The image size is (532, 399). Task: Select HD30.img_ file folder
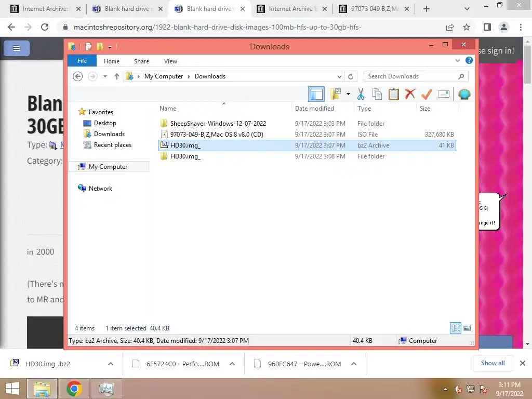307,156
